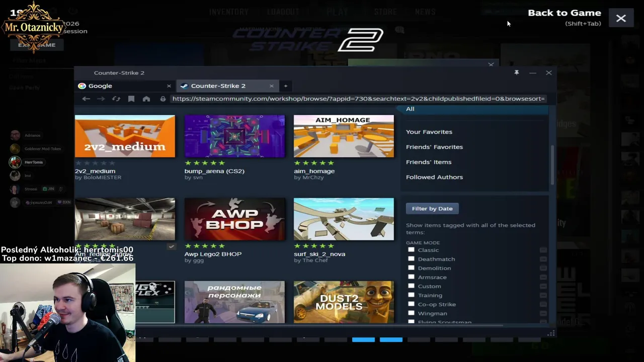Click the padlock icon beside the URL
This screenshot has width=644, height=362.
pyautogui.click(x=163, y=99)
